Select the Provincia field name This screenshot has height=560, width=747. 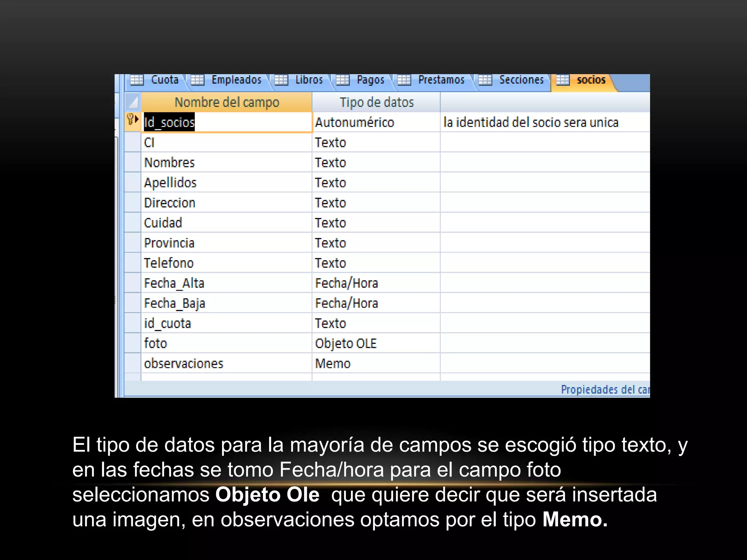click(227, 242)
